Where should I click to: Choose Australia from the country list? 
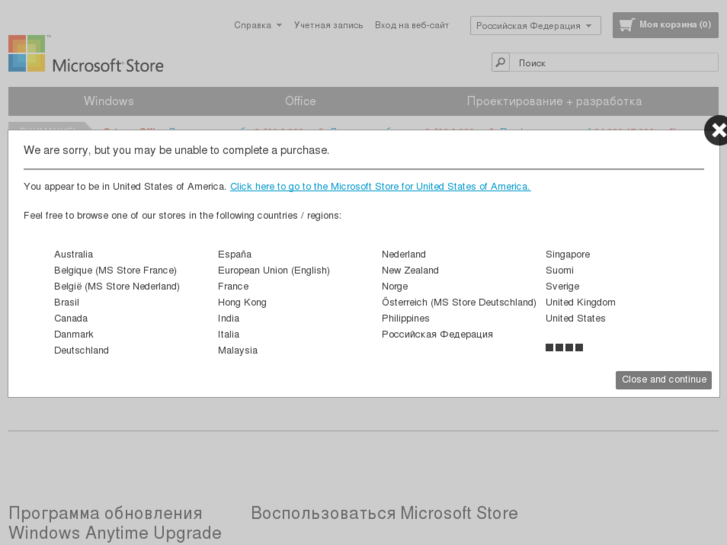(x=73, y=255)
